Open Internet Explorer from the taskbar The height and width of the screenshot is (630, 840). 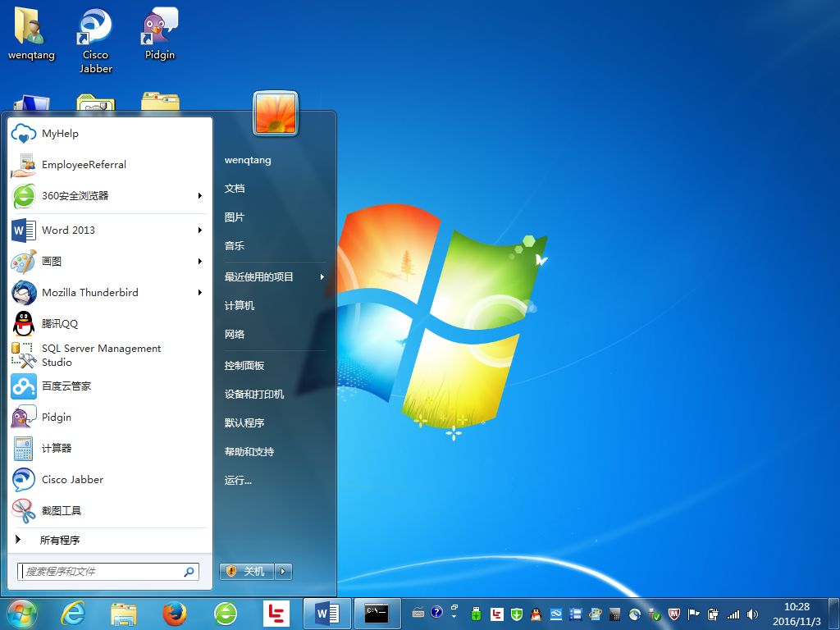[73, 614]
